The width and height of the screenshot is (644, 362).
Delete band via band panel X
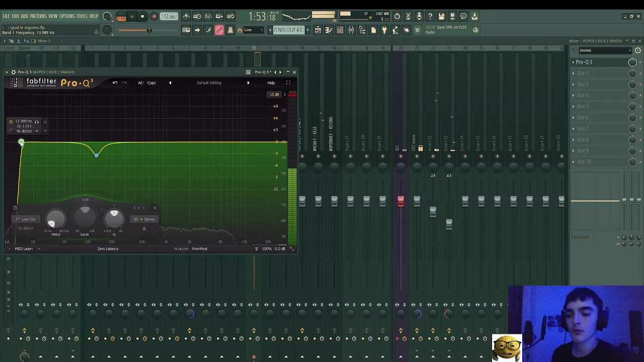click(154, 208)
